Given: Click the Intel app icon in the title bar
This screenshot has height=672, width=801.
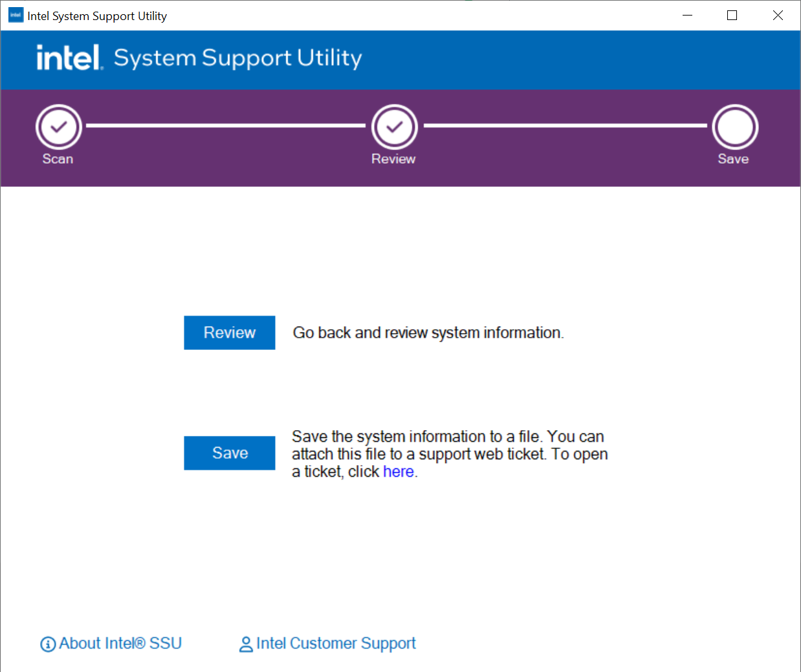Looking at the screenshot, I should tap(16, 16).
